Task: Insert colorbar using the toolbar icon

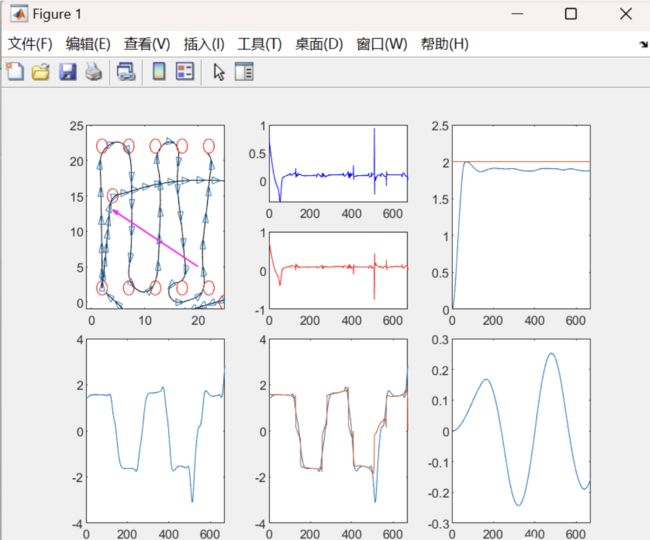Action: pyautogui.click(x=159, y=71)
